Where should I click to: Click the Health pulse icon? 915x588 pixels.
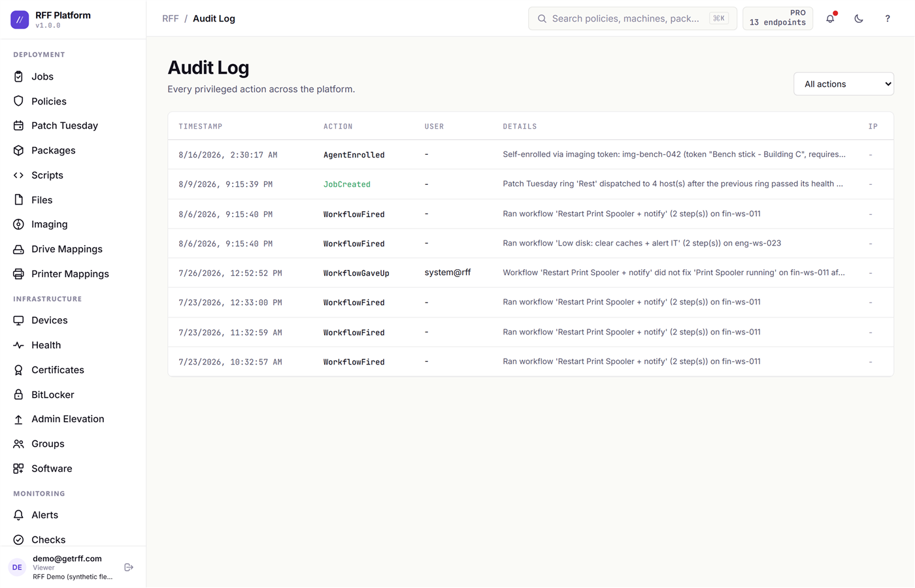click(x=18, y=345)
